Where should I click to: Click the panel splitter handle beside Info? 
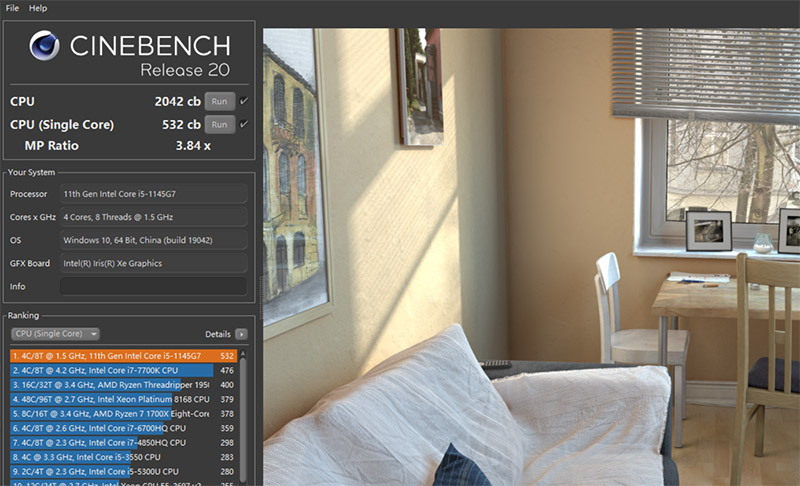260,296
